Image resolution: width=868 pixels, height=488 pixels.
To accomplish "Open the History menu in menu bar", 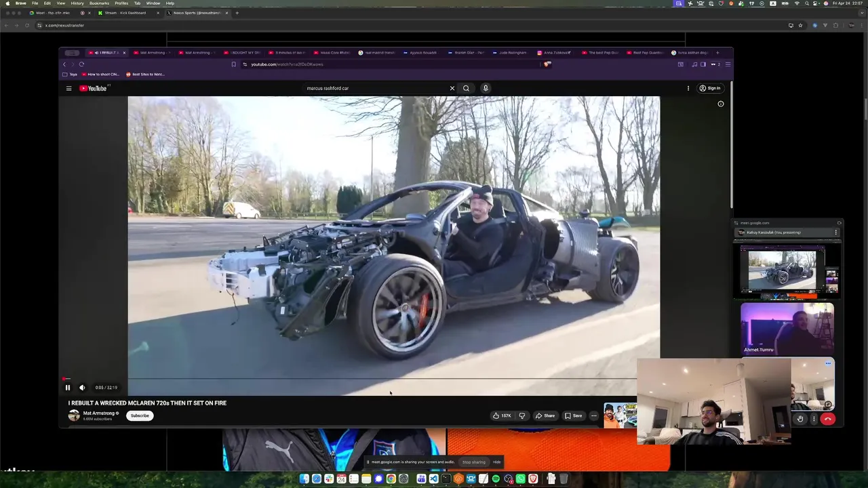I will click(x=77, y=3).
